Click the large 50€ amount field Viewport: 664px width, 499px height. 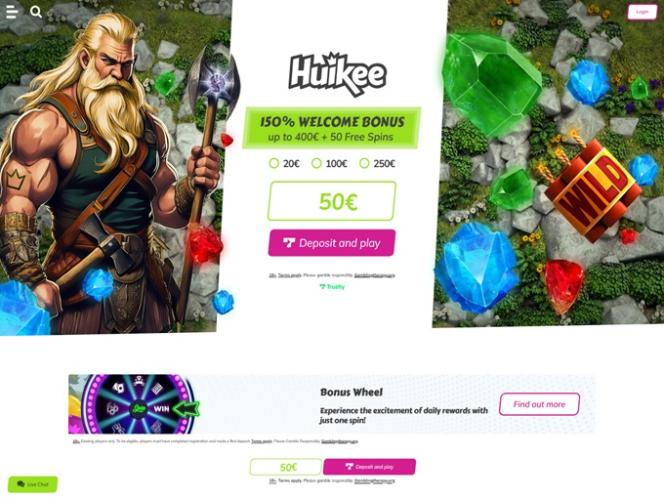pyautogui.click(x=332, y=201)
